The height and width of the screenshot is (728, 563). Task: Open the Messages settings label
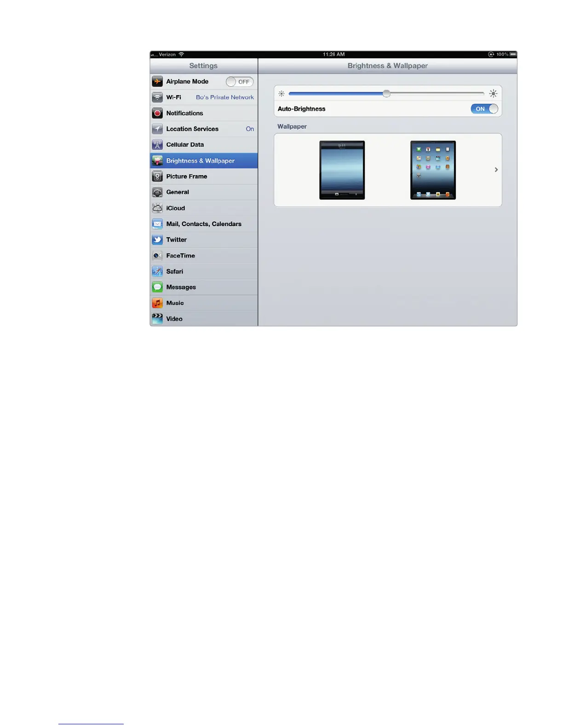pos(181,287)
